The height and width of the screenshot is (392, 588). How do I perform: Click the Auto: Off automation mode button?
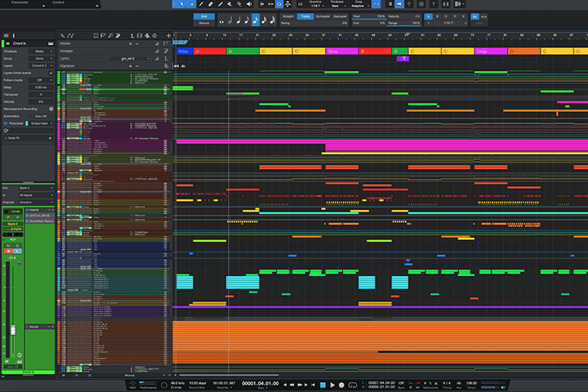coord(41,116)
